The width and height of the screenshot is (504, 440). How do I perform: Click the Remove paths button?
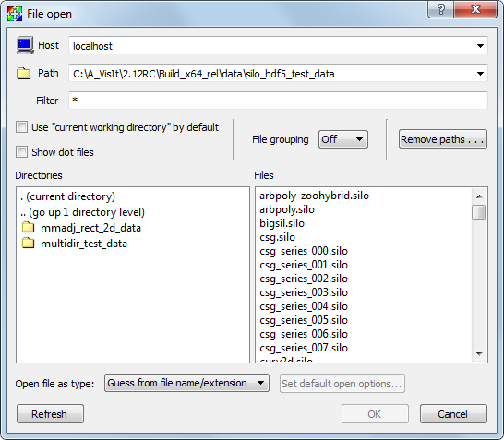(442, 139)
